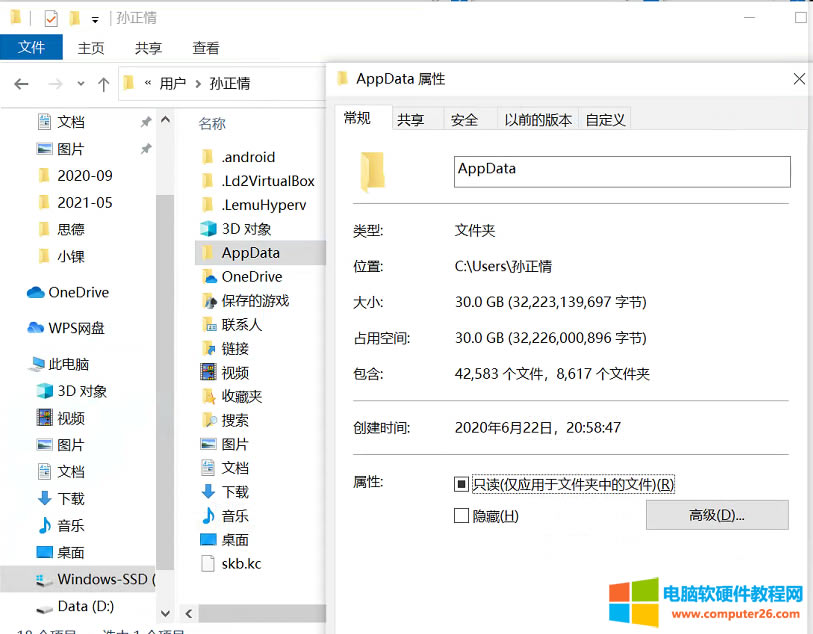Switch to the 安全 tab

[x=464, y=120]
